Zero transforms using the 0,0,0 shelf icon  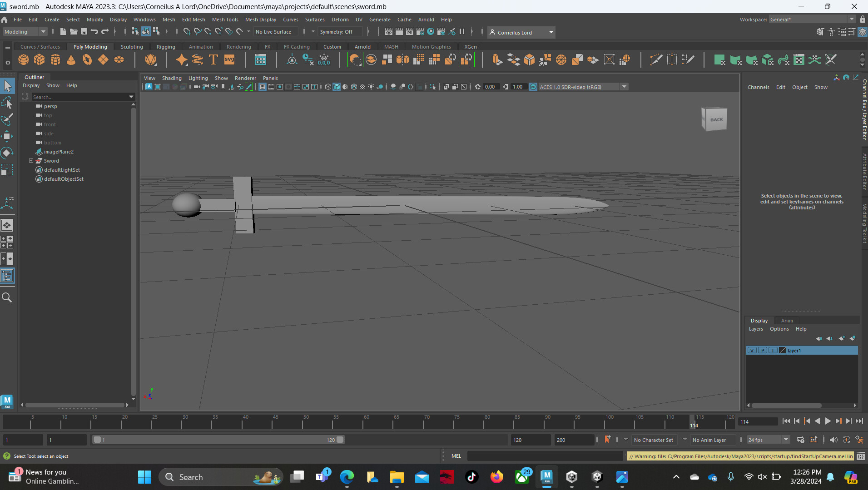tap(324, 59)
